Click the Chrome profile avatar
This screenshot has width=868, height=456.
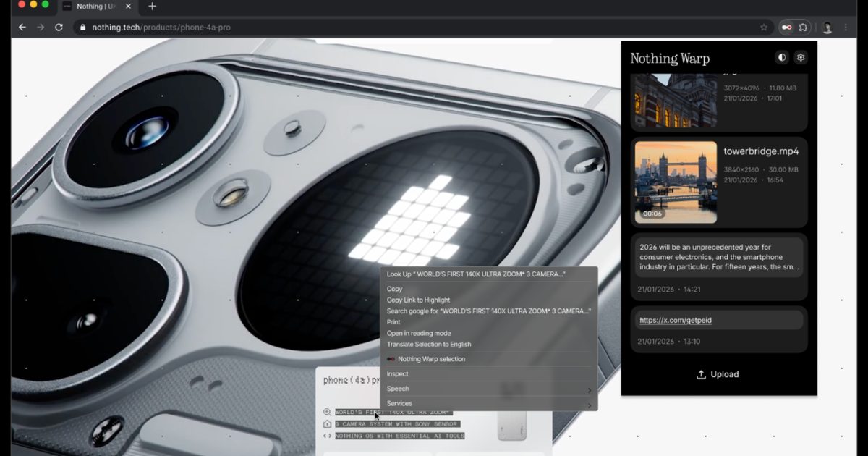pyautogui.click(x=827, y=28)
